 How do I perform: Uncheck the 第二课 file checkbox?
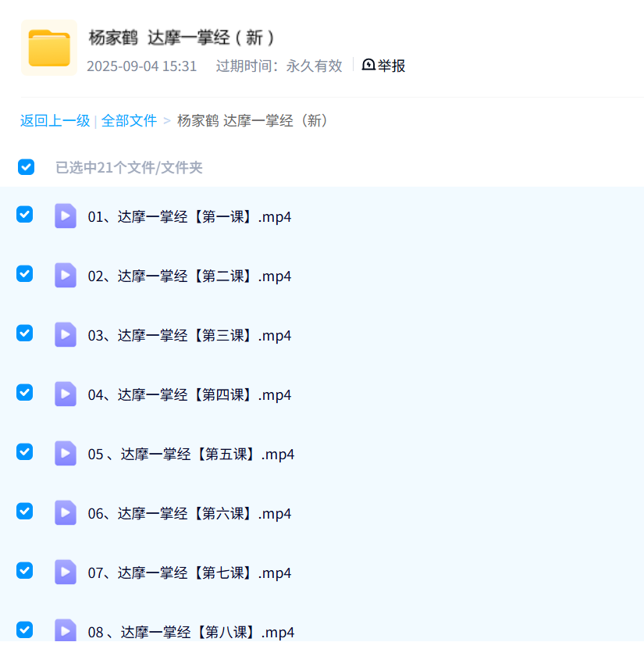click(25, 273)
